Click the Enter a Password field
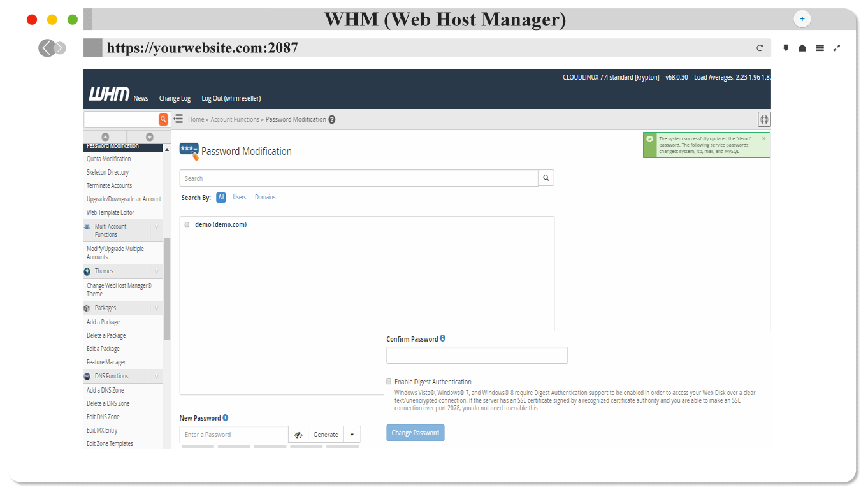 coord(234,435)
